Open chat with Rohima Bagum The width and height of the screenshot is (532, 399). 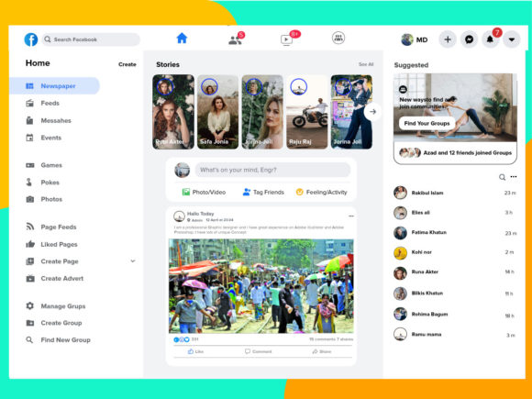pos(455,315)
